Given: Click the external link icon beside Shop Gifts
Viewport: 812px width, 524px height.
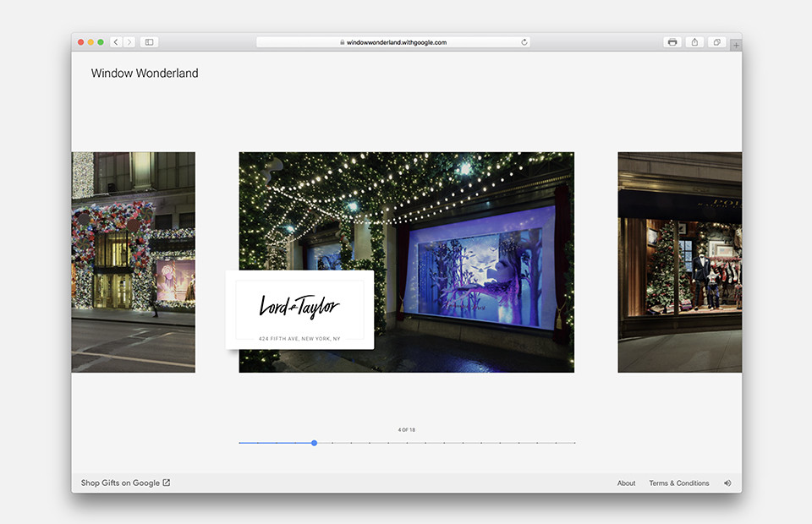Looking at the screenshot, I should point(167,483).
